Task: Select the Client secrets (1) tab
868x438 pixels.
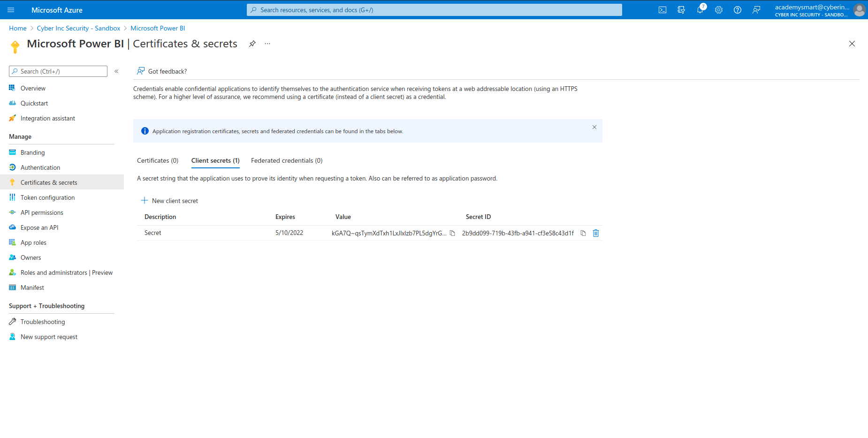Action: coord(215,160)
